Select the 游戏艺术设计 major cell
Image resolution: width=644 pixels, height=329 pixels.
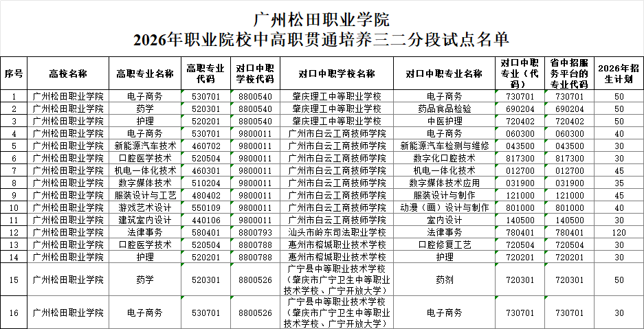[x=145, y=207]
